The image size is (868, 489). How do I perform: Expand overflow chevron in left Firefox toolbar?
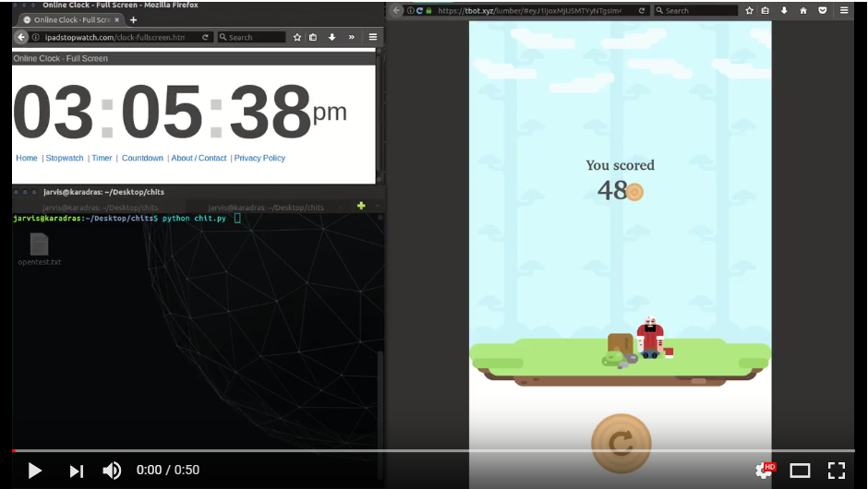pyautogui.click(x=352, y=37)
